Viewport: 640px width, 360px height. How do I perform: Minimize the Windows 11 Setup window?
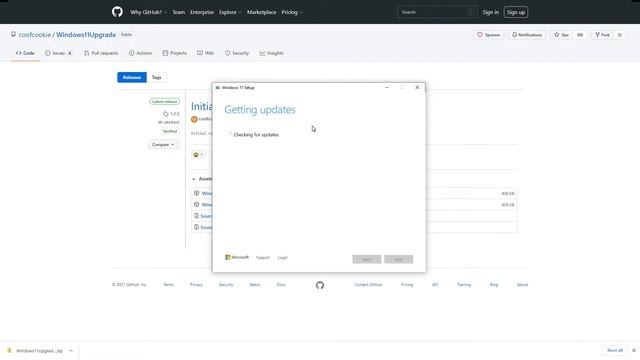(387, 87)
